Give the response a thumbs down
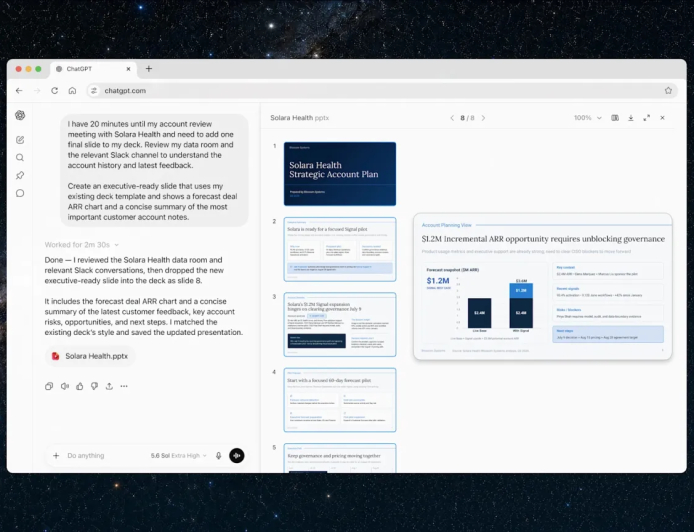This screenshot has height=532, width=694. click(x=94, y=386)
